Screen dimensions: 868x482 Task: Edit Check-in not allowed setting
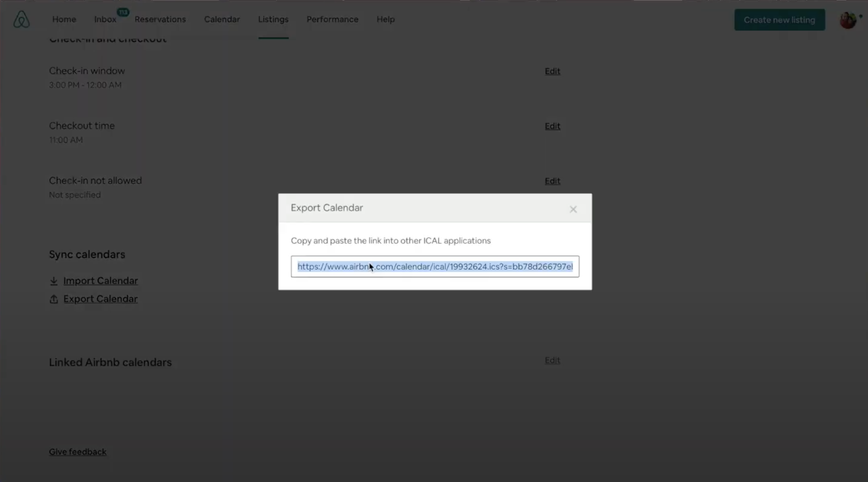[552, 181]
